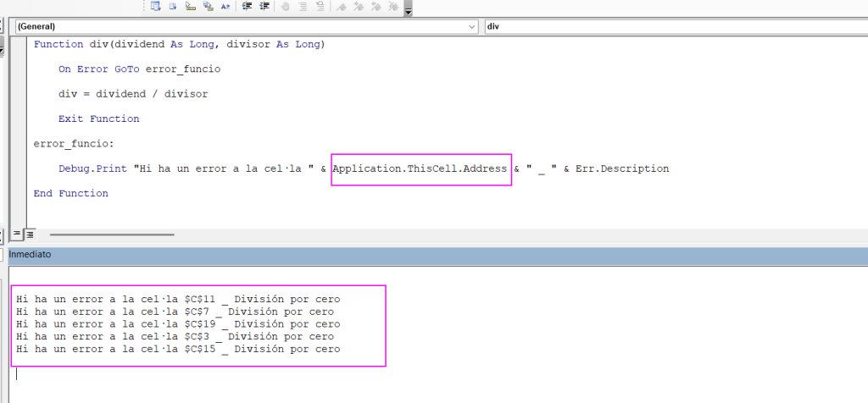Click the Parameter Info toolbar icon
Viewport: 868px width, 403px height.
pyautogui.click(x=209, y=6)
